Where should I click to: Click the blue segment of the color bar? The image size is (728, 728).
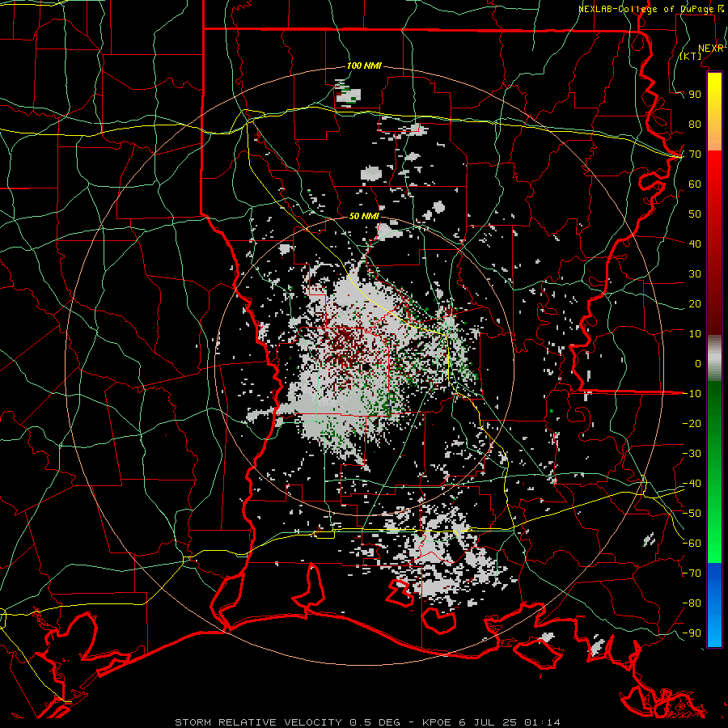pos(714,604)
